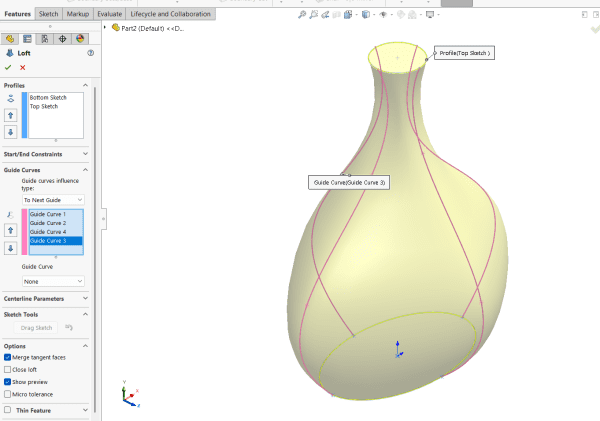Toggle the Show preview checkbox
600x421 pixels.
[x=8, y=381]
